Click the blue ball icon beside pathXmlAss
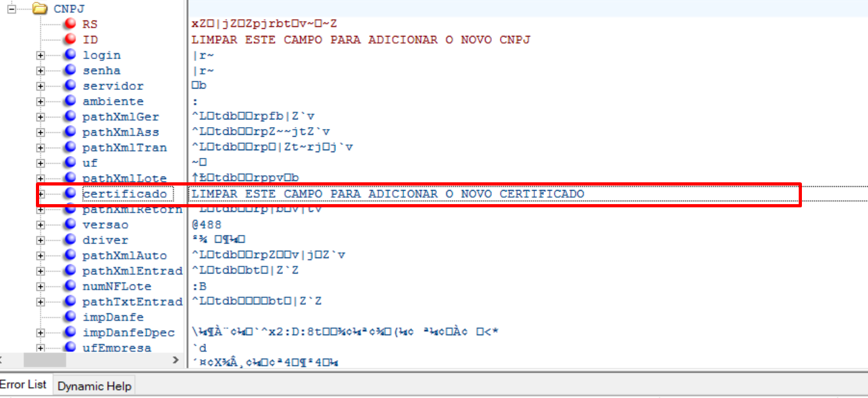Image resolution: width=868 pixels, height=398 pixels. point(70,132)
